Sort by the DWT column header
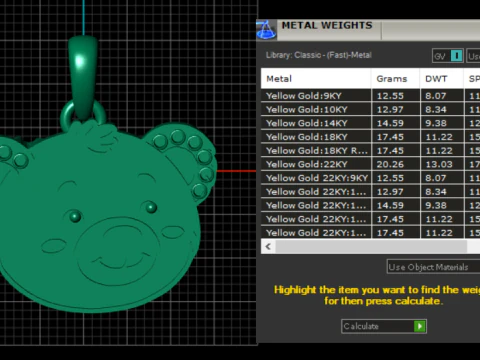The height and width of the screenshot is (360, 480). 442,79
